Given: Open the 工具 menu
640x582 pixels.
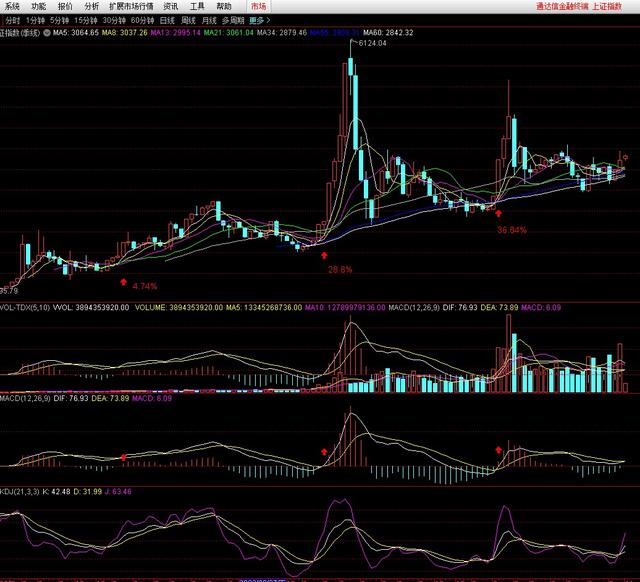Looking at the screenshot, I should tap(197, 6).
